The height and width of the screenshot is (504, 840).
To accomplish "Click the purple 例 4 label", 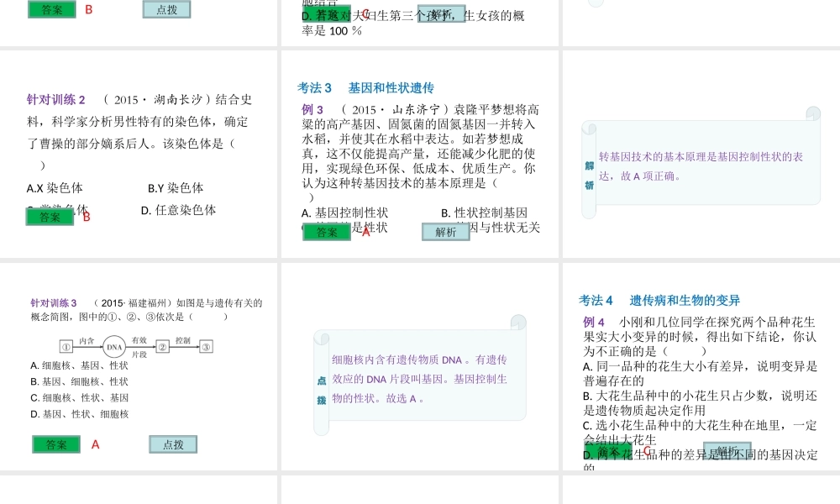I will point(594,322).
